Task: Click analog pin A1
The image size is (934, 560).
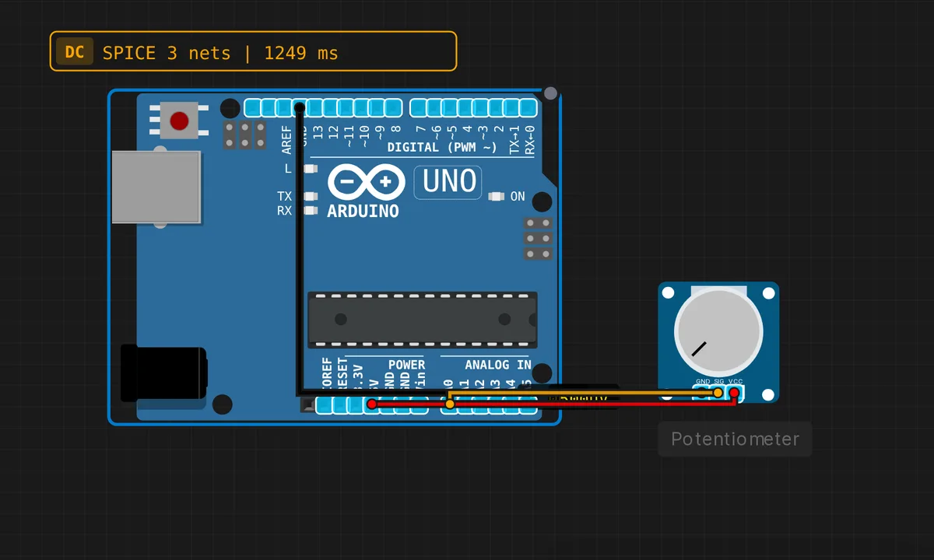Action: click(465, 404)
